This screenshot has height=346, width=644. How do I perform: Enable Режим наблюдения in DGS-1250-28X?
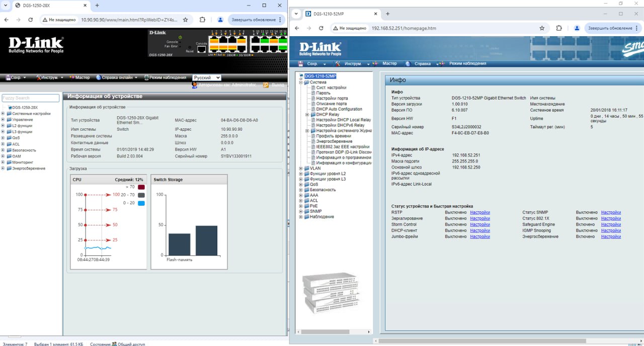tap(165, 77)
